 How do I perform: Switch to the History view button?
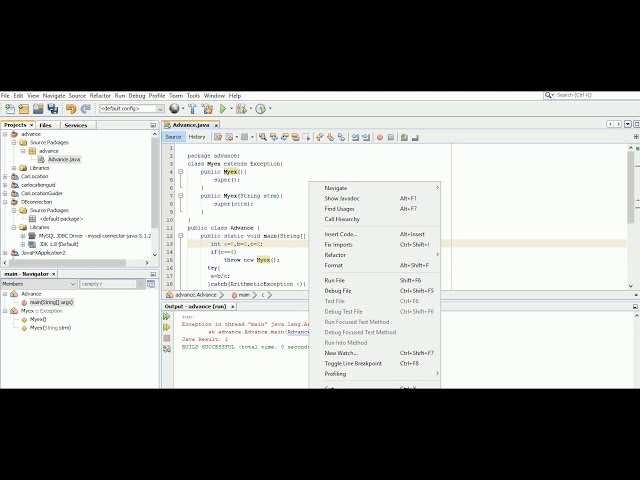197,137
